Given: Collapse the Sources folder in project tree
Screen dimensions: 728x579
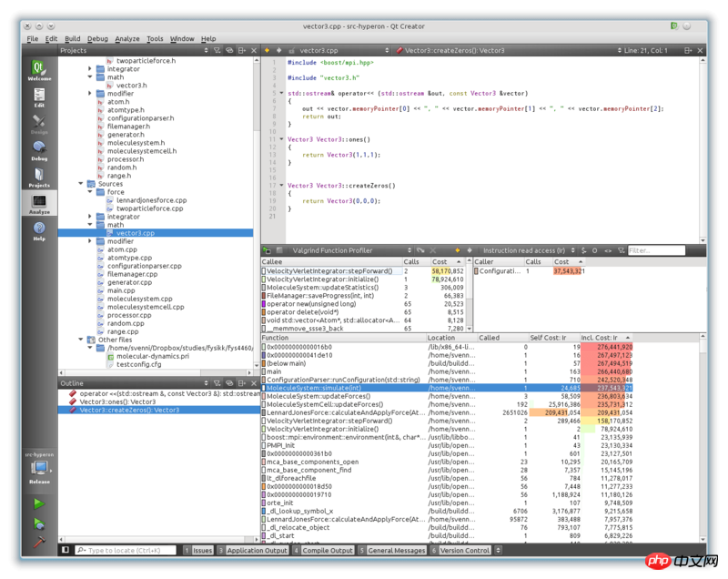Looking at the screenshot, I should pyautogui.click(x=79, y=184).
